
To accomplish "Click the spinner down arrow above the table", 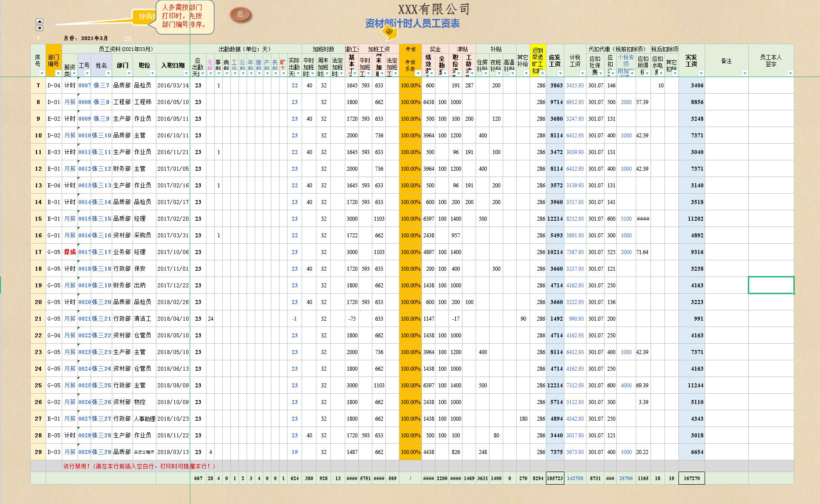I will (39, 28).
